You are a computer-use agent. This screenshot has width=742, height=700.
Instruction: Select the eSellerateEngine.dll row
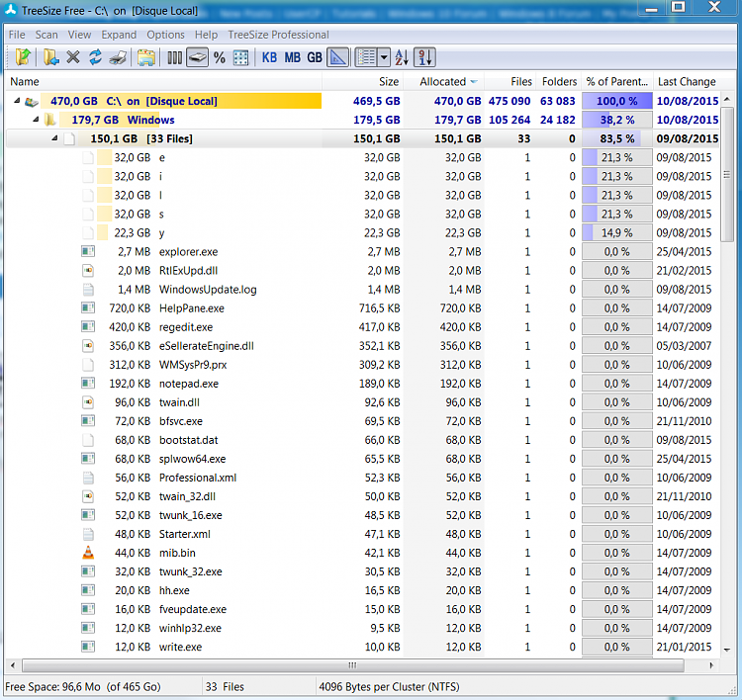[x=362, y=346]
